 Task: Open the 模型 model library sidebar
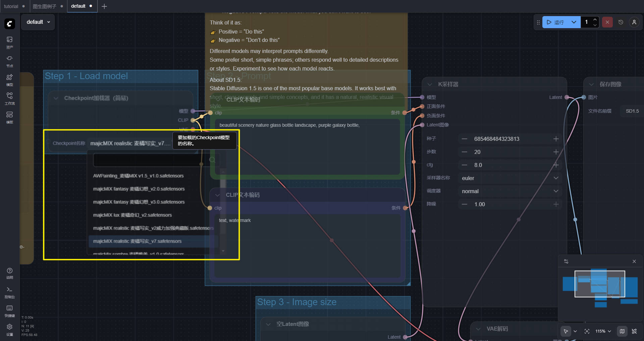point(9,80)
